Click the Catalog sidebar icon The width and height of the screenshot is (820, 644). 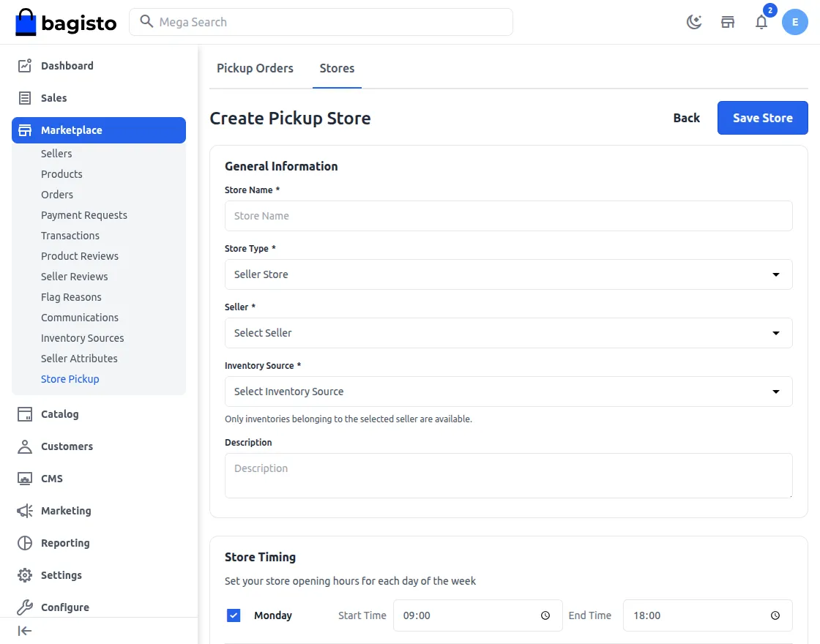[25, 414]
